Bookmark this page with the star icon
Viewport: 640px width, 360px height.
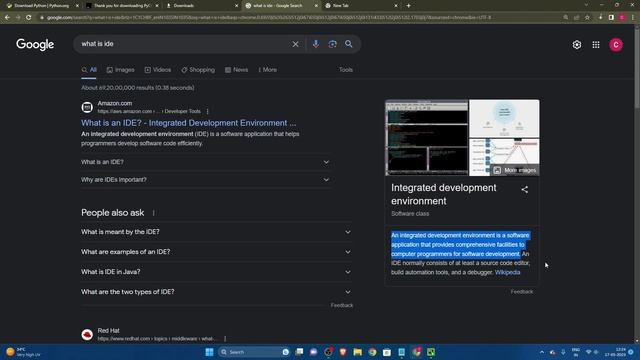(x=587, y=18)
